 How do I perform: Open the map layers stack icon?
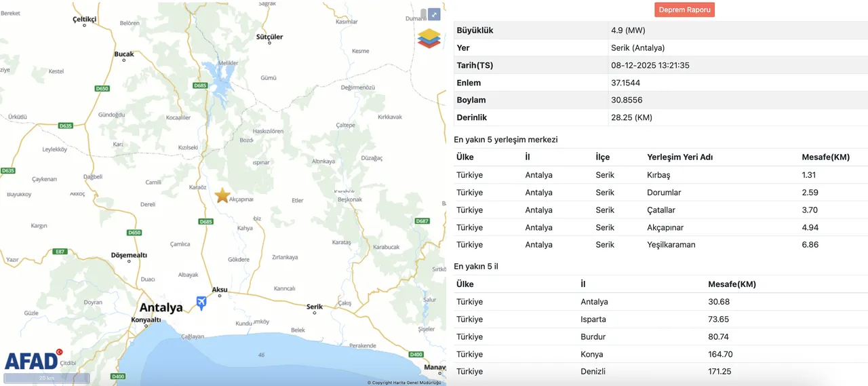tap(429, 38)
